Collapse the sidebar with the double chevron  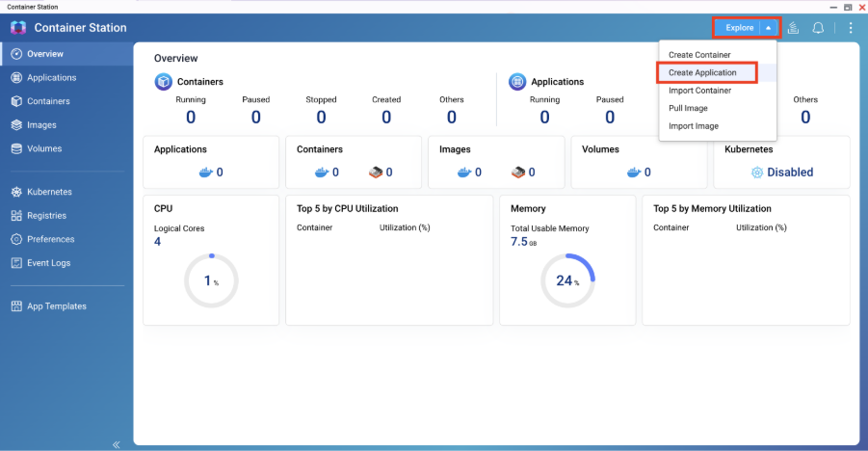click(117, 444)
